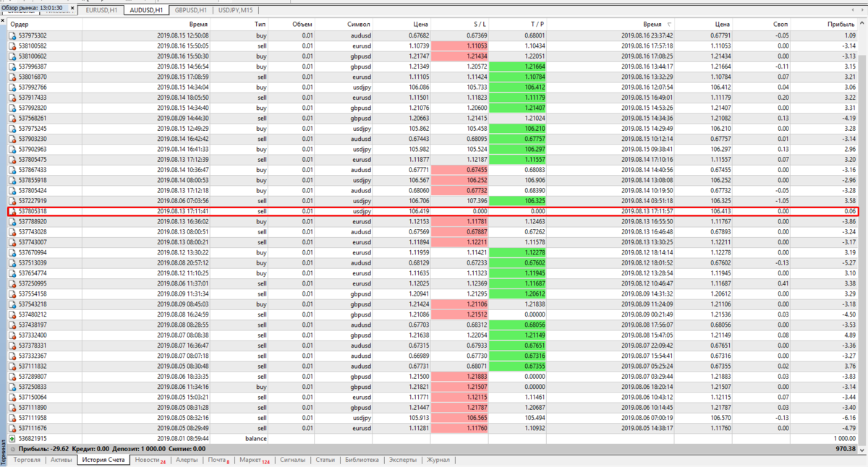Viewport: 868px width, 467px height.
Task: Click the order icon for 537992766
Action: click(x=12, y=87)
